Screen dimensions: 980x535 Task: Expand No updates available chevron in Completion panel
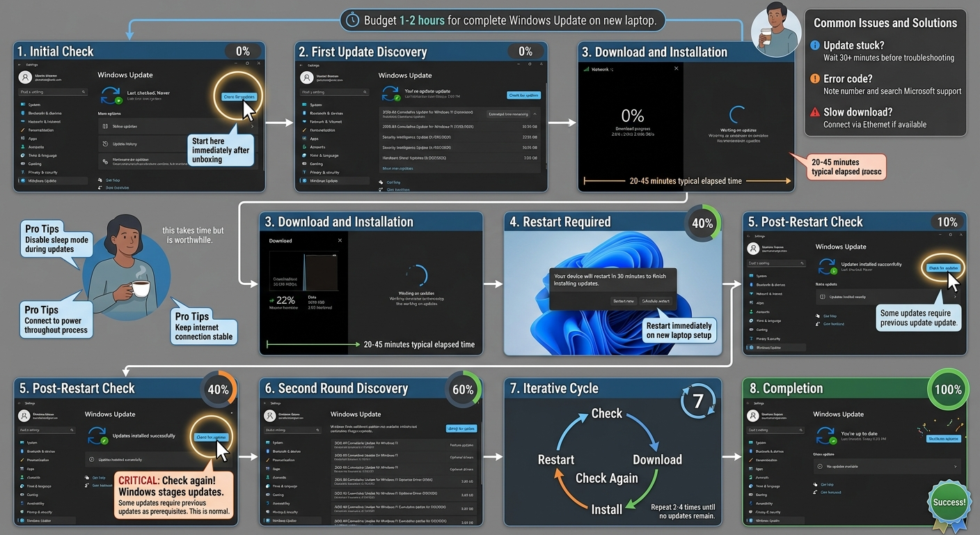tap(955, 467)
